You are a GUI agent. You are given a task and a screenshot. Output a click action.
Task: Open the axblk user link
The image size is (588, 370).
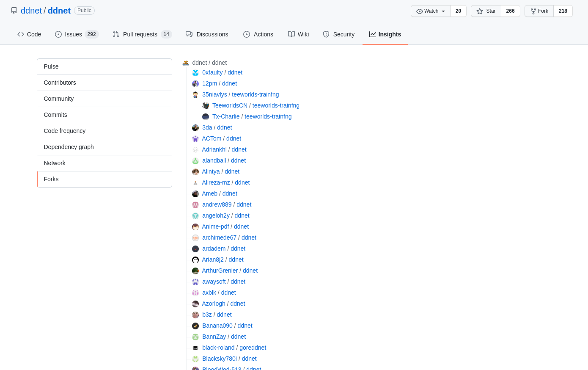tap(209, 293)
